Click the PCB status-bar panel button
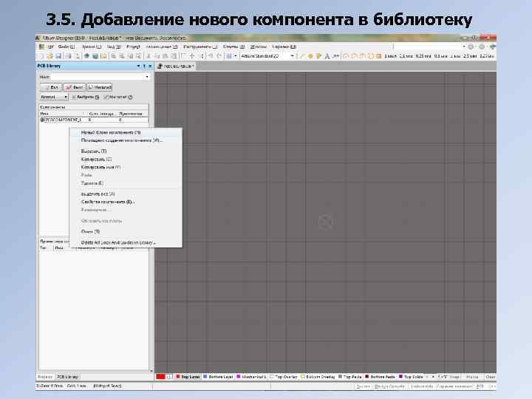 (480, 386)
